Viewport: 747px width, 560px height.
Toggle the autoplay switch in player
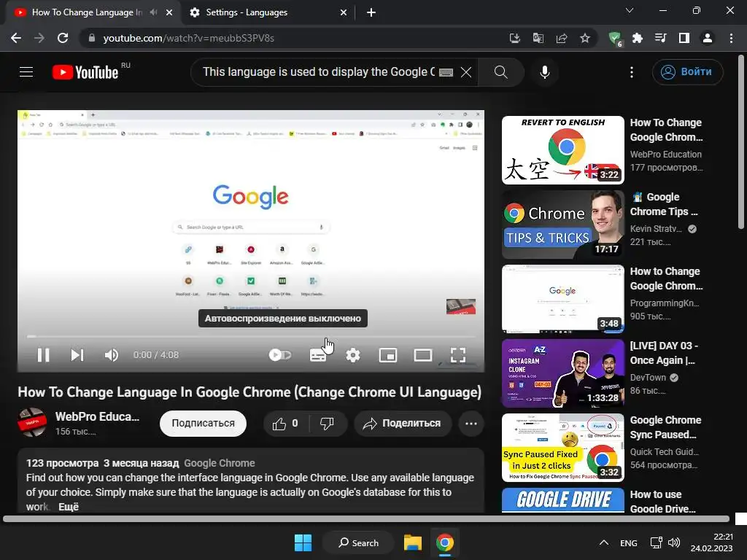tap(279, 355)
